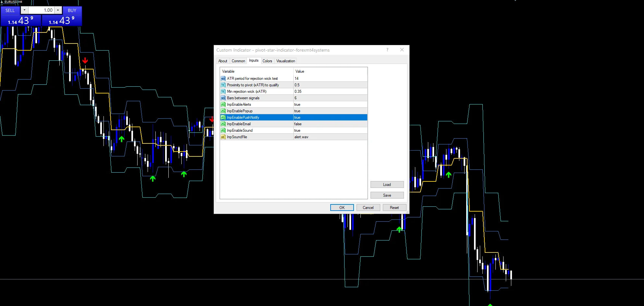
Task: Click the Bars between signals row icon
Action: [x=223, y=98]
